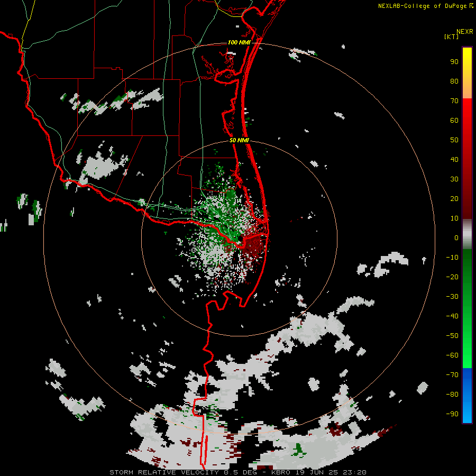Viewport: 476px width, 476px height.
Task: Click the 80 value on the velocity scale
Action: (x=454, y=81)
